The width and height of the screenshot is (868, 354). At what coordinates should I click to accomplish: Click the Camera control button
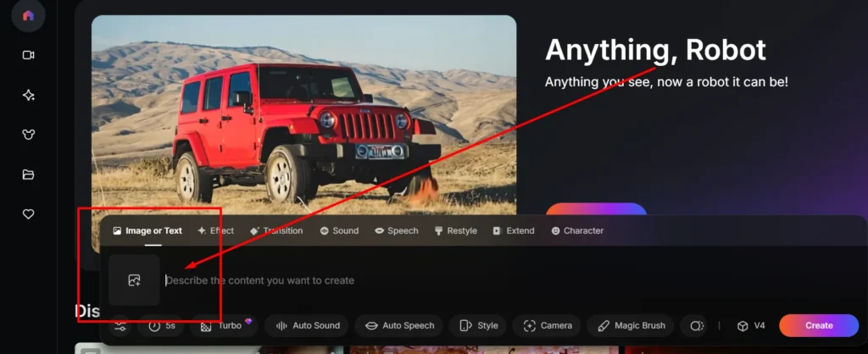pyautogui.click(x=547, y=326)
